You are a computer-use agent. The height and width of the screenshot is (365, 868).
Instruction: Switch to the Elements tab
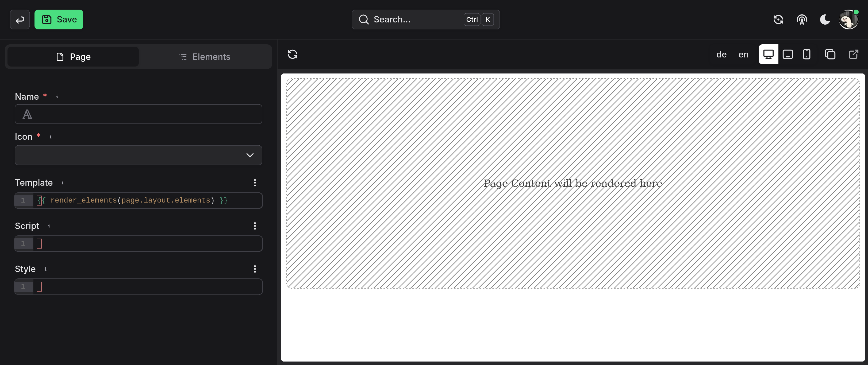(x=205, y=57)
